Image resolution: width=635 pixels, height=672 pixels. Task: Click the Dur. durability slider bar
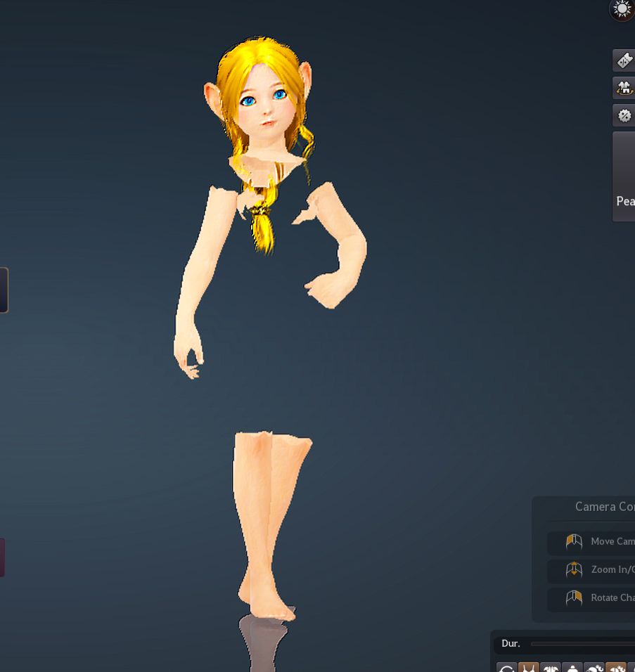pyautogui.click(x=582, y=644)
